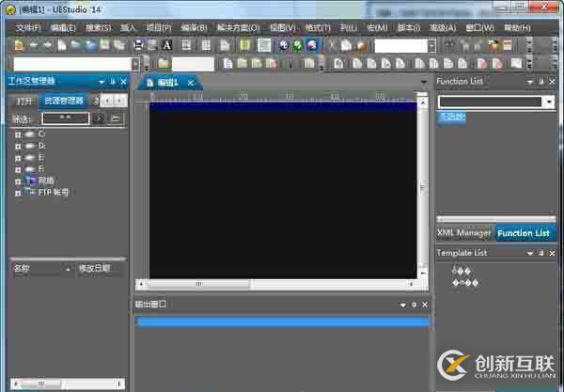Click the go arrow button next to the filter box
564x392 pixels.
tap(100, 118)
